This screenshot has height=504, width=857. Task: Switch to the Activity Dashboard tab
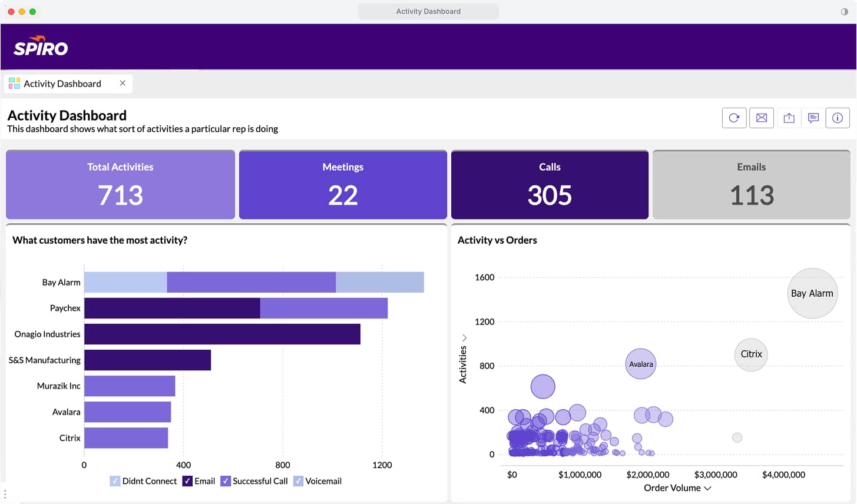[x=68, y=84]
